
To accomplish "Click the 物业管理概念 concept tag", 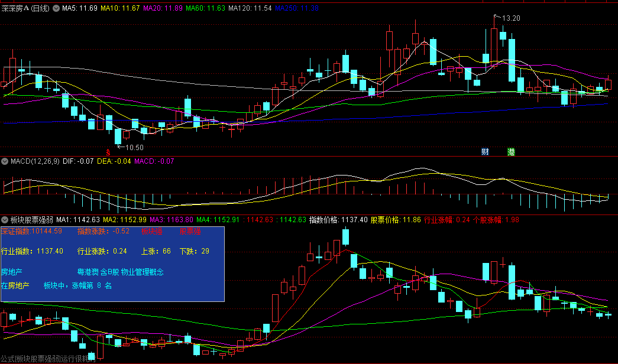I will [x=142, y=272].
